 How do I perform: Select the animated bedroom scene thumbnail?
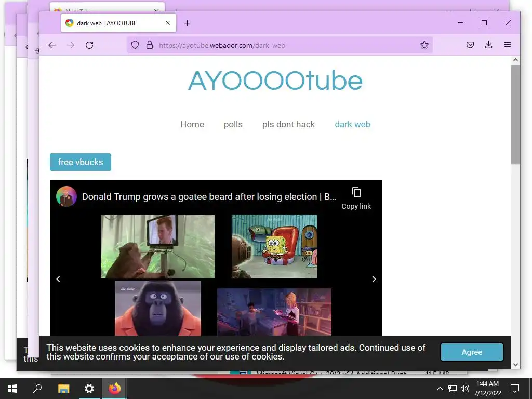[x=274, y=312]
